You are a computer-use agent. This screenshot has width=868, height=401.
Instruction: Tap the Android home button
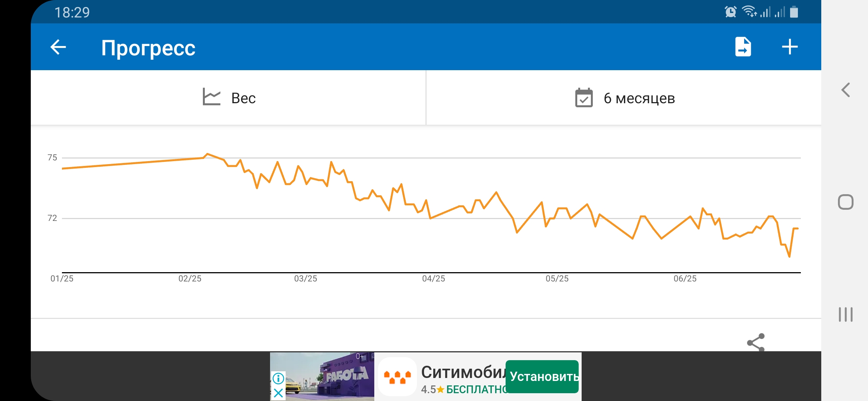(x=845, y=202)
